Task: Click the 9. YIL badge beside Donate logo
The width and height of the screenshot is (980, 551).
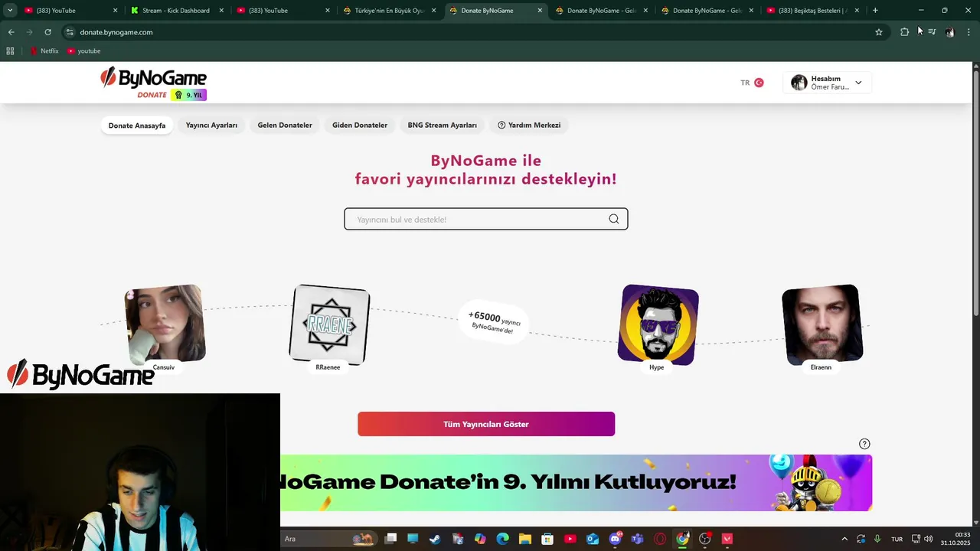Action: (189, 95)
